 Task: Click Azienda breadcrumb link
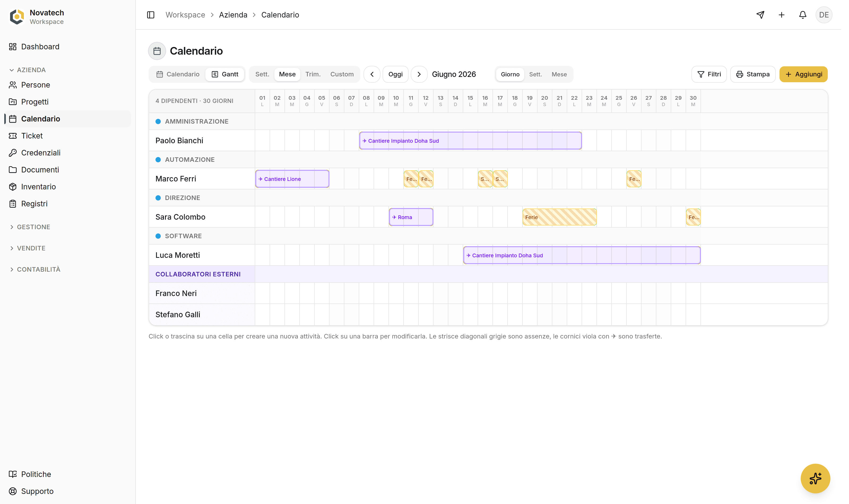(233, 15)
